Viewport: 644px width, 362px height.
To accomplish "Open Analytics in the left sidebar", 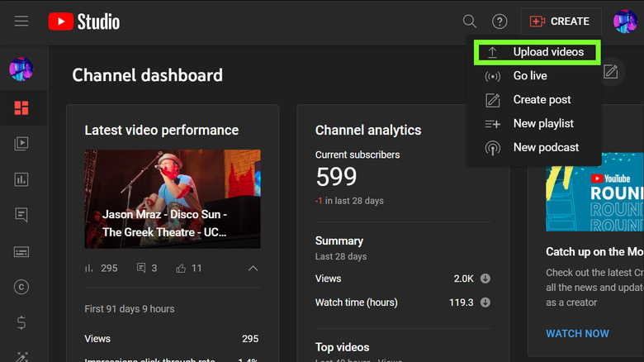I will pos(21,179).
